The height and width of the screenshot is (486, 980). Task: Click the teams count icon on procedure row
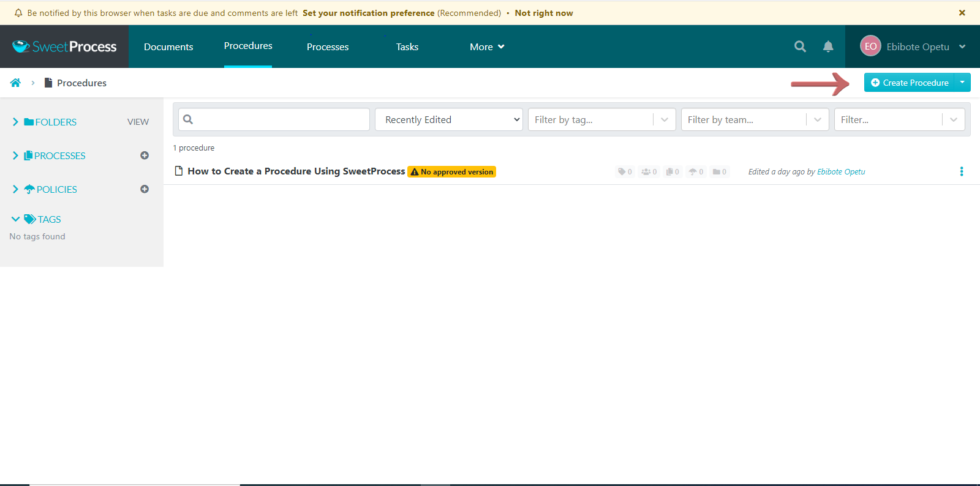click(x=649, y=172)
